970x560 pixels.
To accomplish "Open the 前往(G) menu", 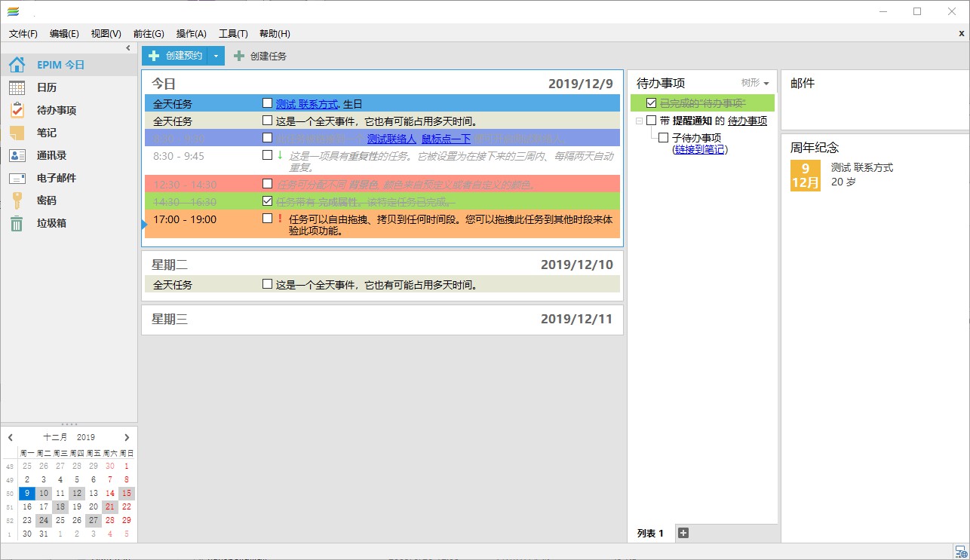I will (149, 34).
